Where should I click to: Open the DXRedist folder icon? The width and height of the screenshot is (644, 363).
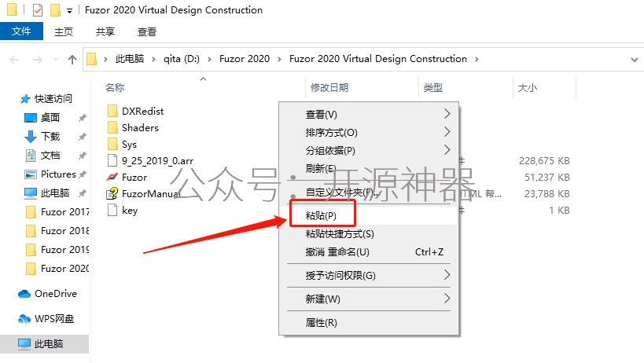(112, 111)
